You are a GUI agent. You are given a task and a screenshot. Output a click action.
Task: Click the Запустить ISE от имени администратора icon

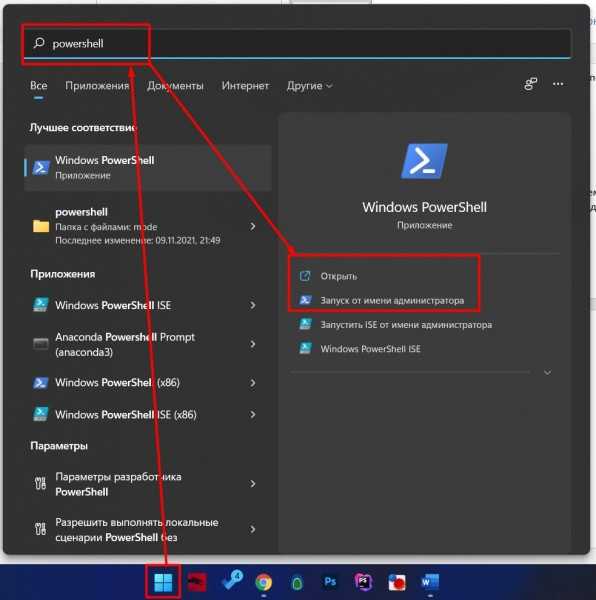coord(305,324)
